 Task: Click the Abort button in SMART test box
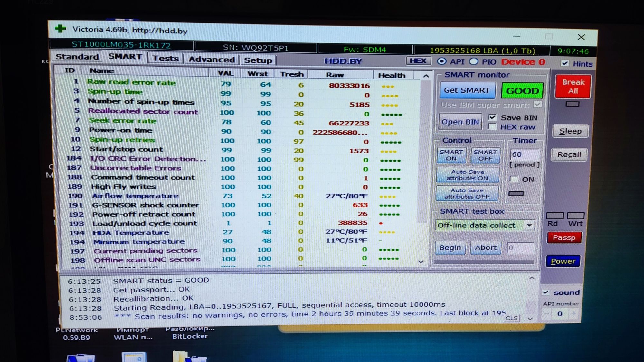[486, 248]
